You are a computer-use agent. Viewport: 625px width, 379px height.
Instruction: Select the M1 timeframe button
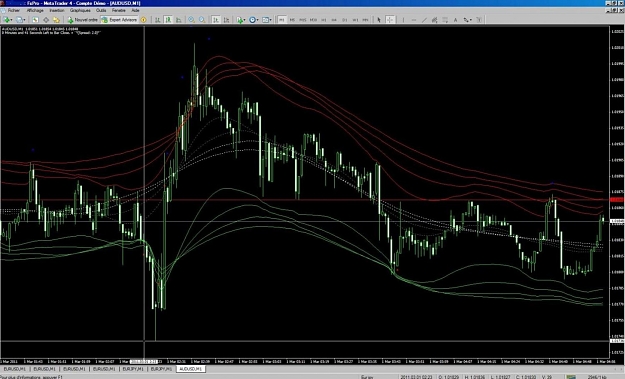pyautogui.click(x=281, y=20)
